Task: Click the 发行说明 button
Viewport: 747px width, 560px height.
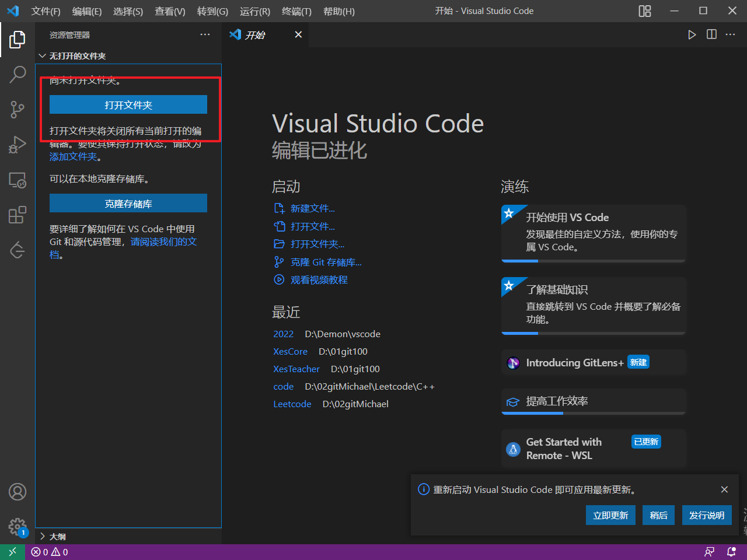Action: [x=707, y=515]
